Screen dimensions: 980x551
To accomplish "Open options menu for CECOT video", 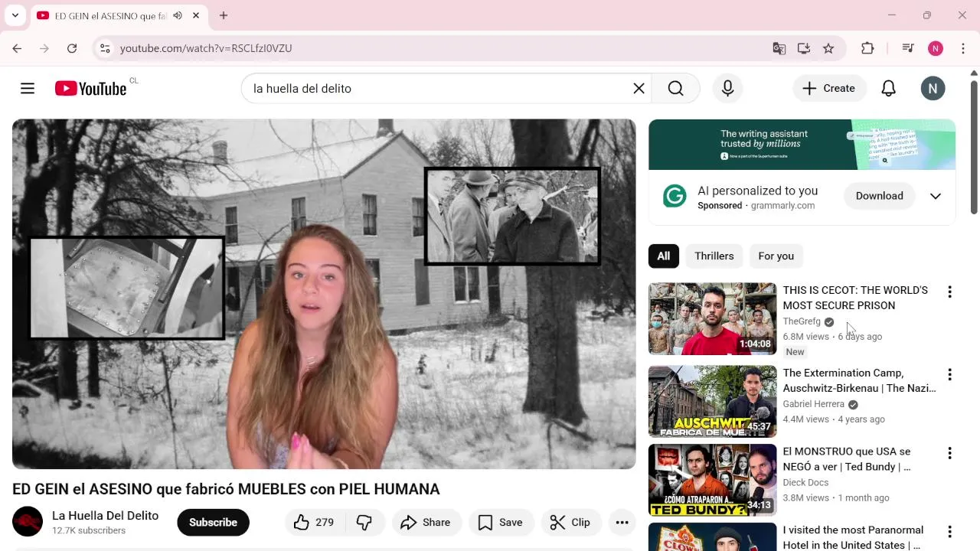I will tap(949, 292).
